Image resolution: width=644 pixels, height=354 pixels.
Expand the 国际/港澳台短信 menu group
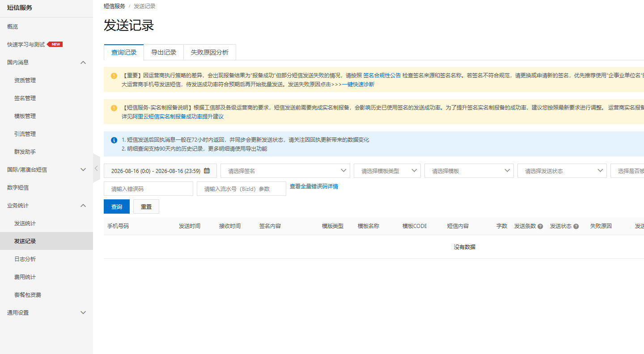pyautogui.click(x=83, y=170)
